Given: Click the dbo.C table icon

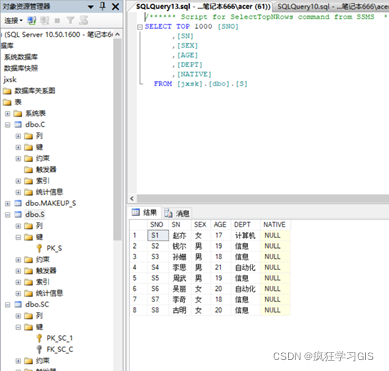Looking at the screenshot, I should [x=18, y=125].
